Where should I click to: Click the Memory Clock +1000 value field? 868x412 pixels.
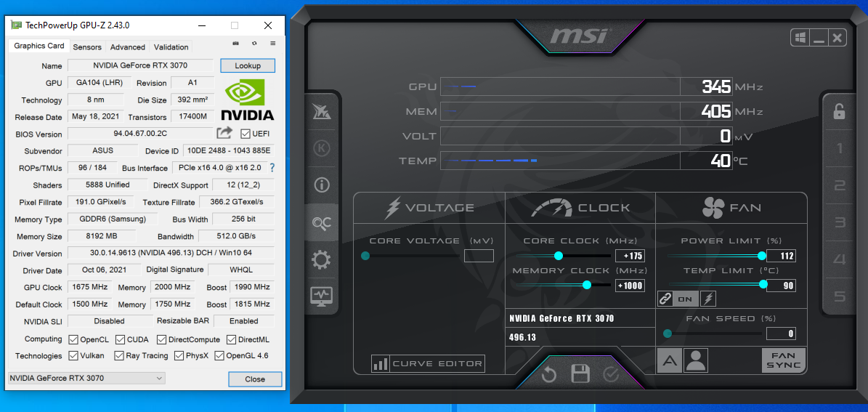coord(630,285)
